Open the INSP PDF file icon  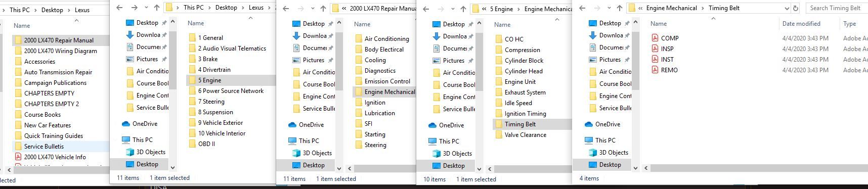(x=655, y=49)
